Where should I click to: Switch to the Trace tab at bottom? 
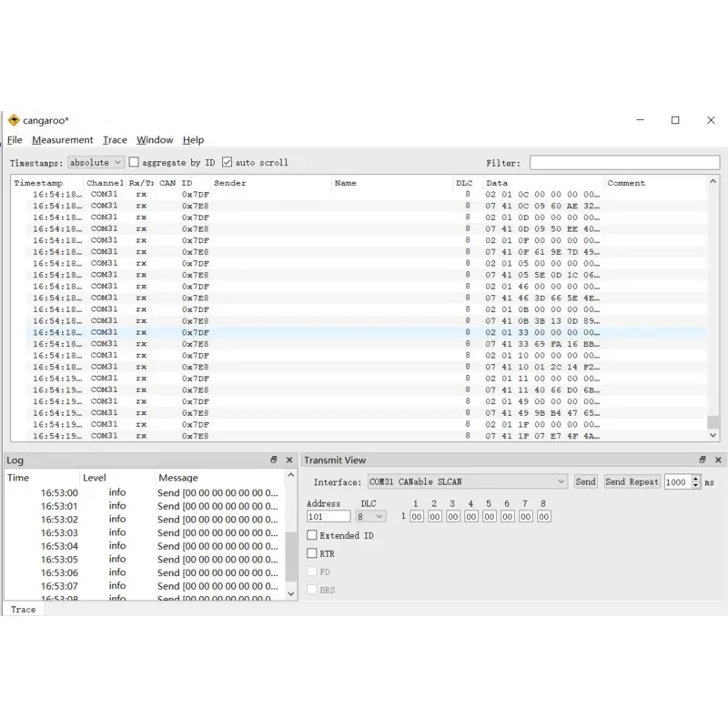(x=24, y=610)
